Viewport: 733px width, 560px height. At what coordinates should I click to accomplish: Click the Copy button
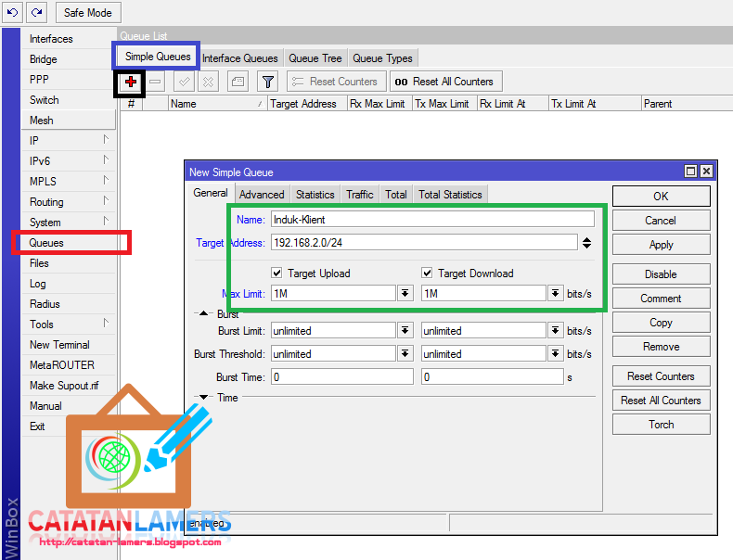coord(661,323)
